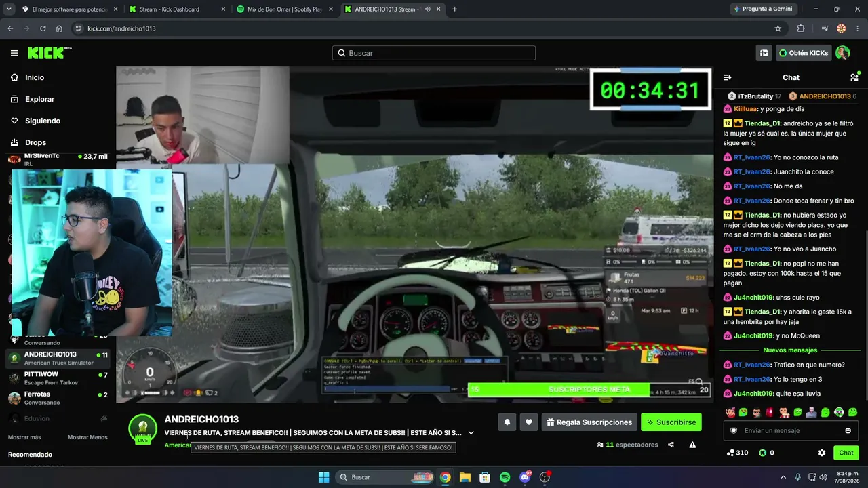
Task: Open the user profile avatar menu
Action: point(843,53)
